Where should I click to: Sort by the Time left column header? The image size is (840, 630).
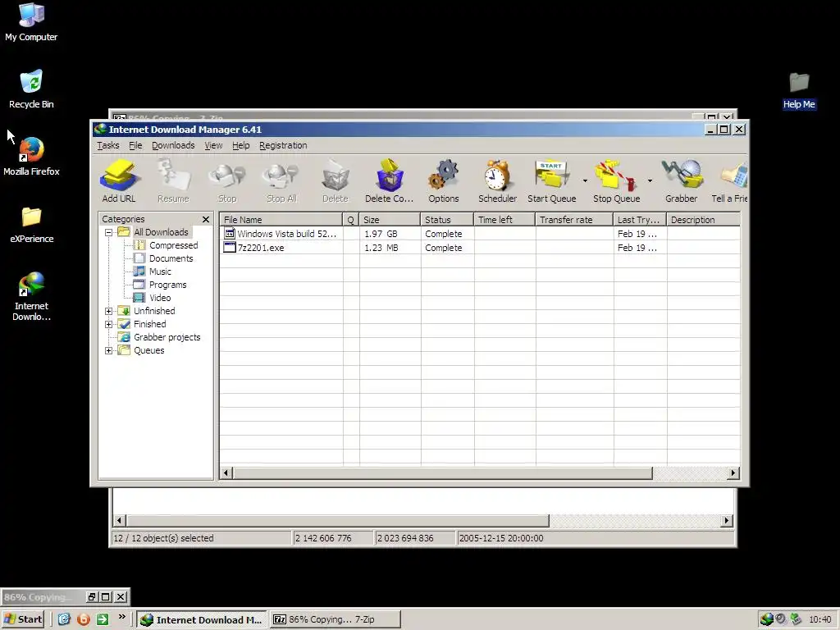click(504, 220)
